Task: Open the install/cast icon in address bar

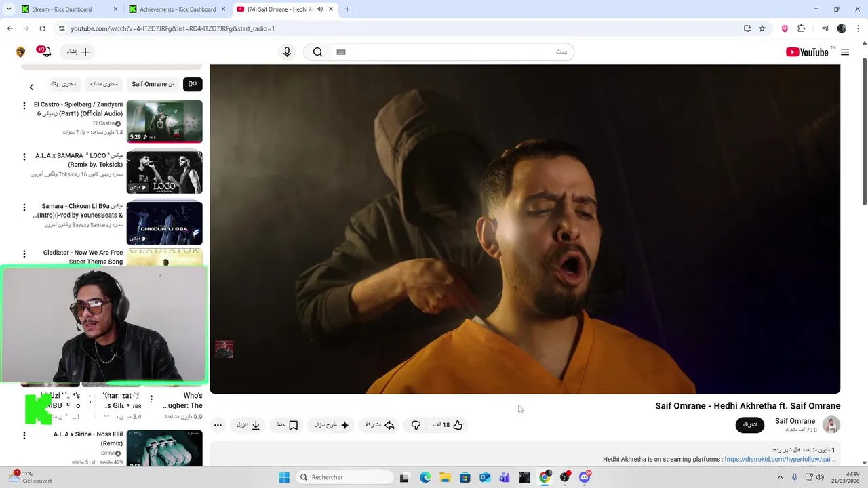Action: (x=747, y=28)
